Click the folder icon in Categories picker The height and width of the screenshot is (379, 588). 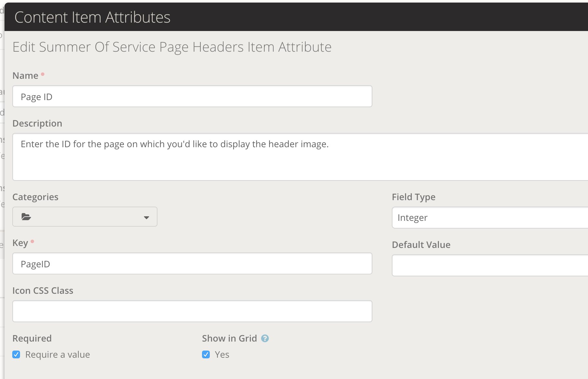point(26,217)
